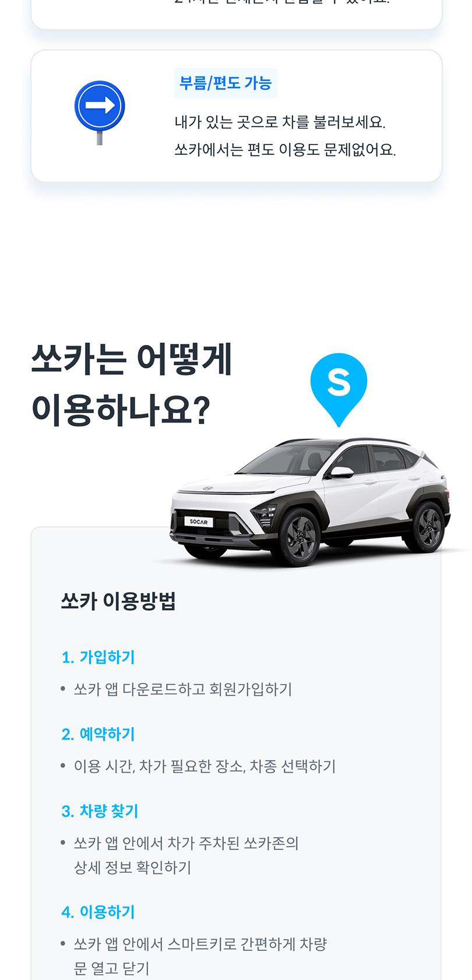Select step 3. 차량 찾기
The width and height of the screenshot is (472, 980).
click(x=100, y=811)
